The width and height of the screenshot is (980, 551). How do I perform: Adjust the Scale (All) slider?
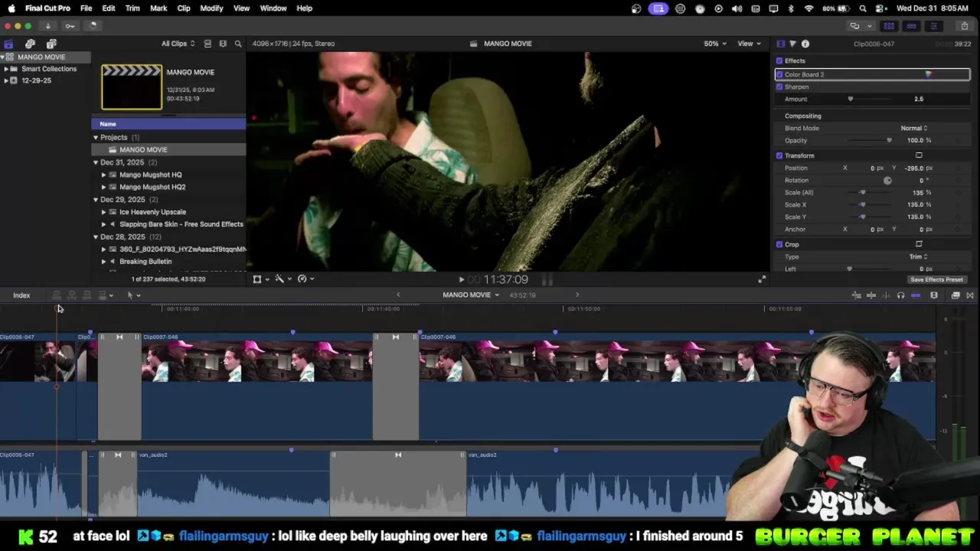click(x=862, y=192)
